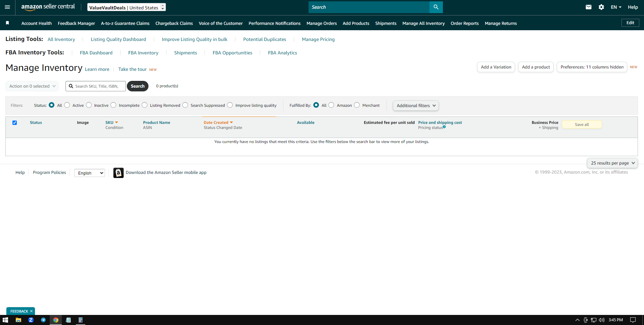Image resolution: width=644 pixels, height=325 pixels.
Task: Open the EN language dropdown
Action: 616,7
